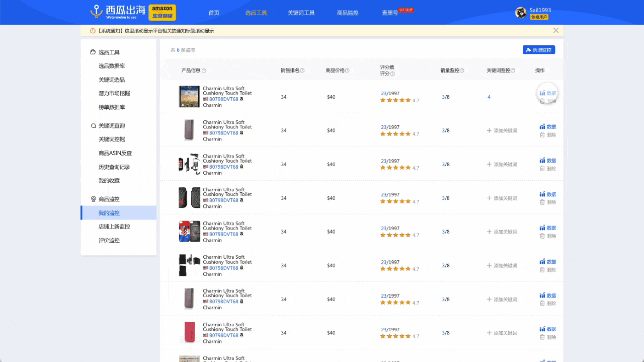The height and width of the screenshot is (362, 644).
Task: Click help icon next to 关键词监控
Action: click(513, 70)
